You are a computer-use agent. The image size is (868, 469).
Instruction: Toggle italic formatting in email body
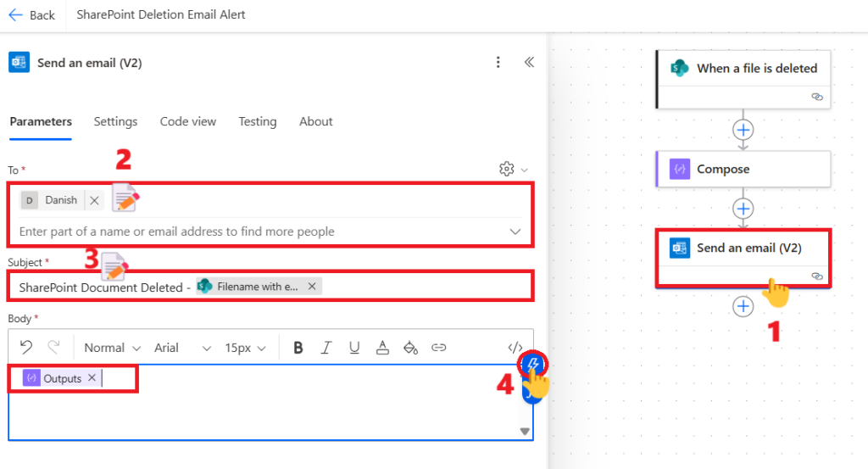coord(325,347)
